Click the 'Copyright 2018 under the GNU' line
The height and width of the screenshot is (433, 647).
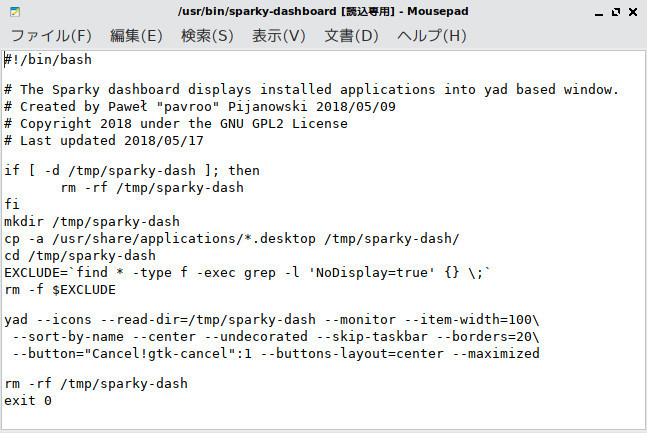(x=176, y=123)
